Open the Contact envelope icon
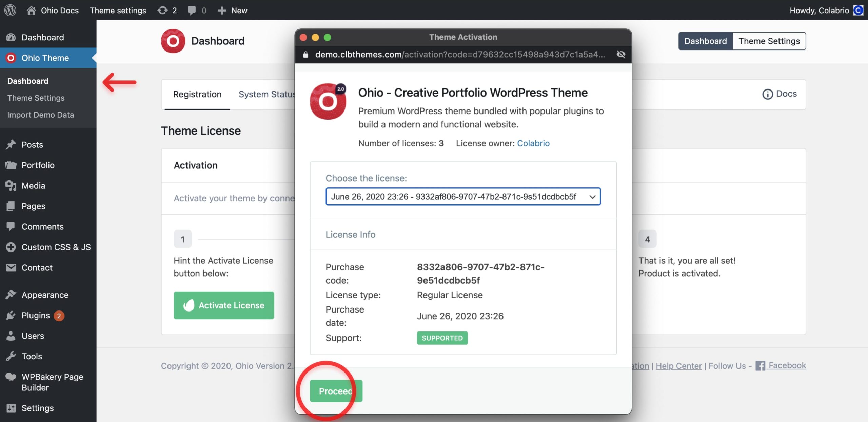The height and width of the screenshot is (422, 868). click(x=11, y=268)
